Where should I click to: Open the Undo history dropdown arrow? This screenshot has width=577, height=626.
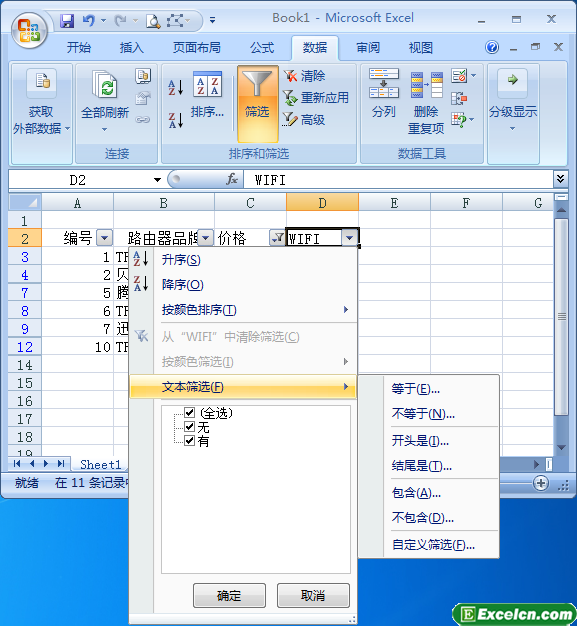click(103, 21)
